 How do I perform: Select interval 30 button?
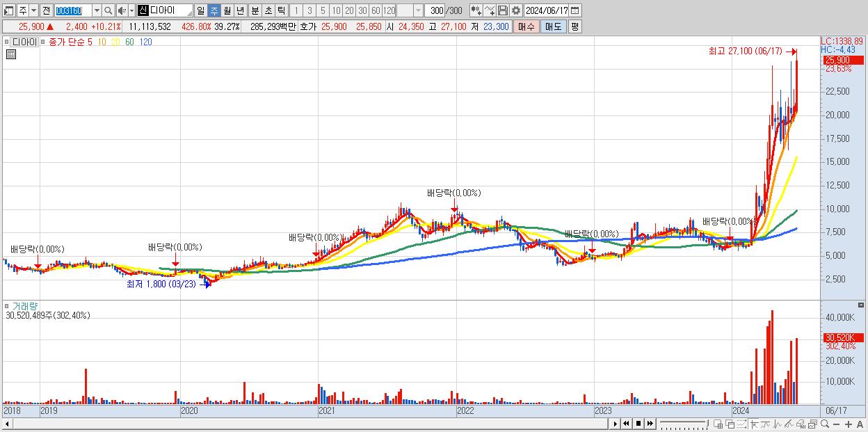click(362, 10)
